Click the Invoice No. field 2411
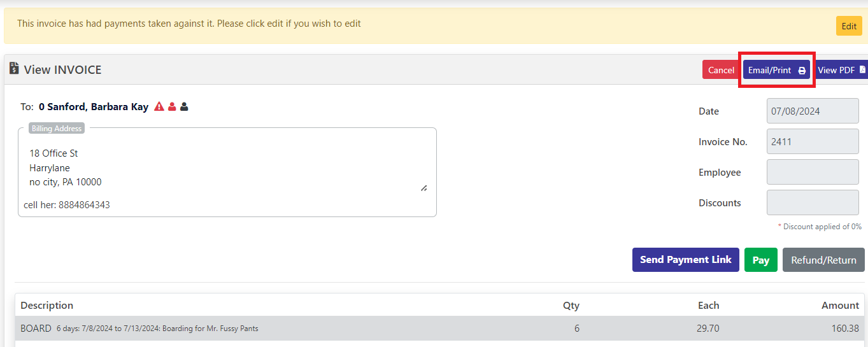 [x=813, y=141]
